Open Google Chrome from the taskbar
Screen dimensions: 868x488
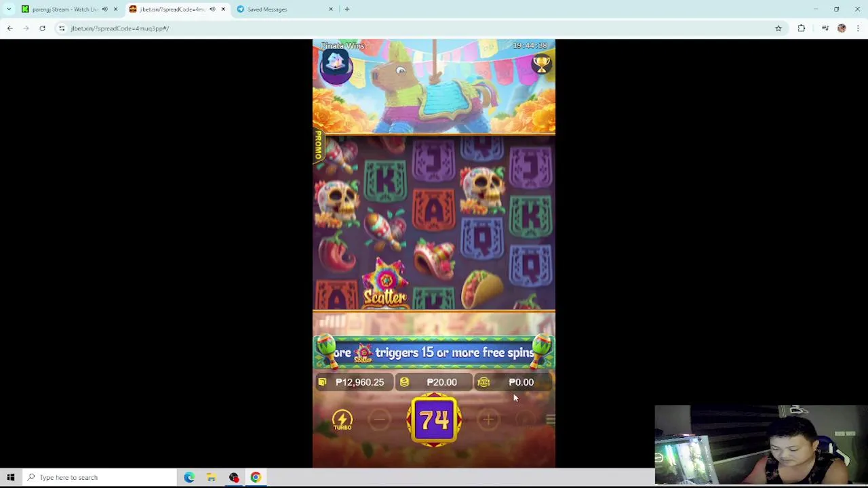click(x=256, y=477)
